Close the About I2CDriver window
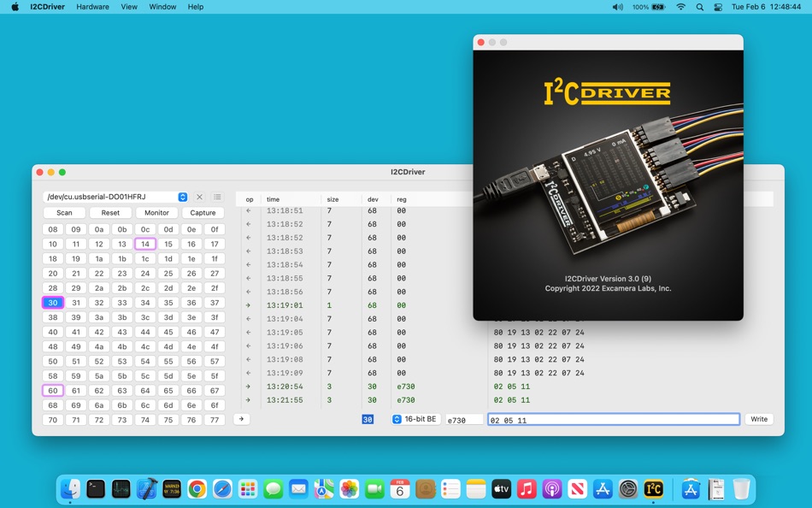812x508 pixels. (x=480, y=42)
